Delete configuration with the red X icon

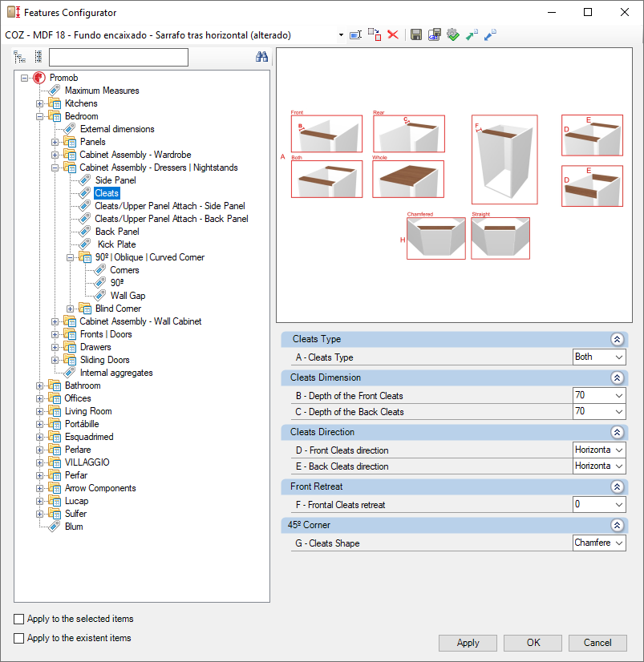(x=393, y=34)
